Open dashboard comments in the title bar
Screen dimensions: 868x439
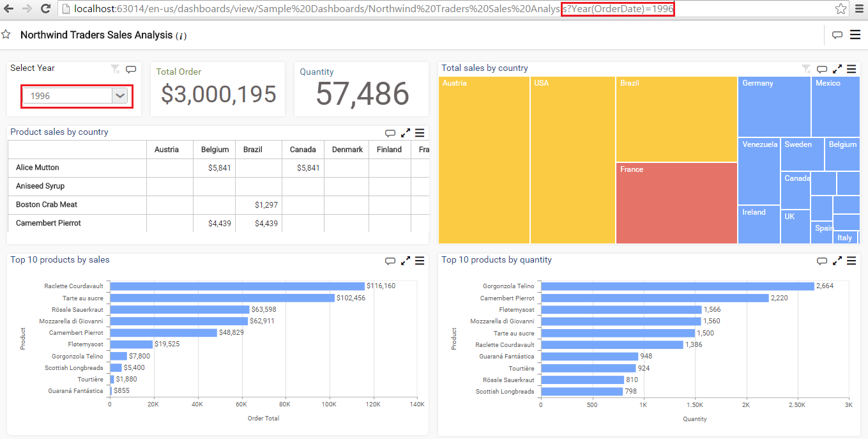click(x=837, y=35)
